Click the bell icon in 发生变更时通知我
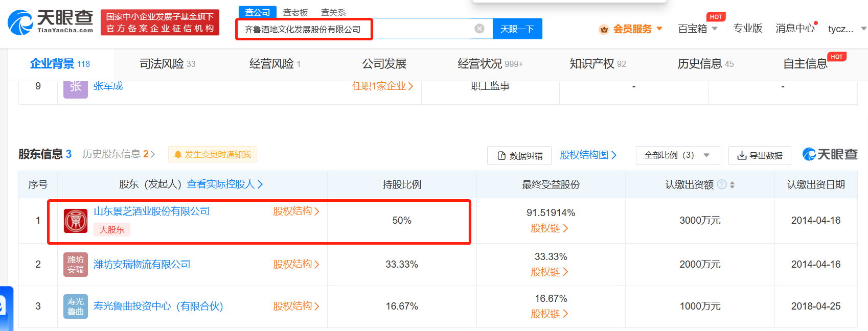This screenshot has width=868, height=331. [x=178, y=154]
